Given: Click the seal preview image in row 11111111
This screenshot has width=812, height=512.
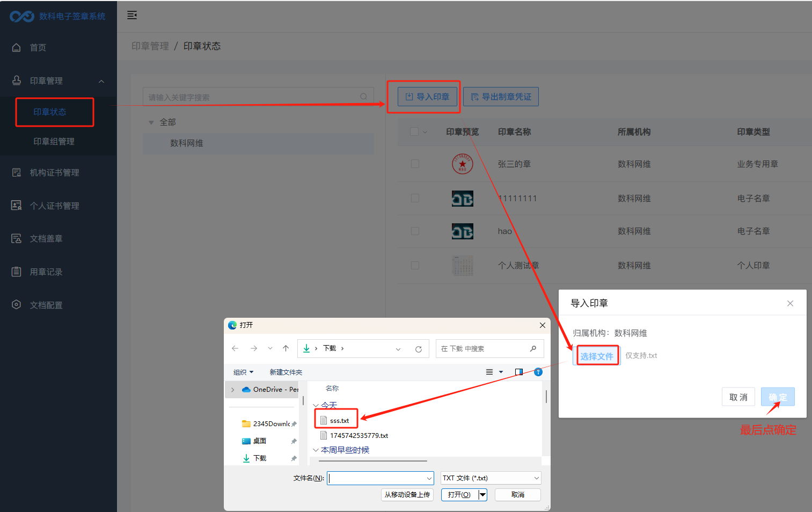Looking at the screenshot, I should pos(463,199).
